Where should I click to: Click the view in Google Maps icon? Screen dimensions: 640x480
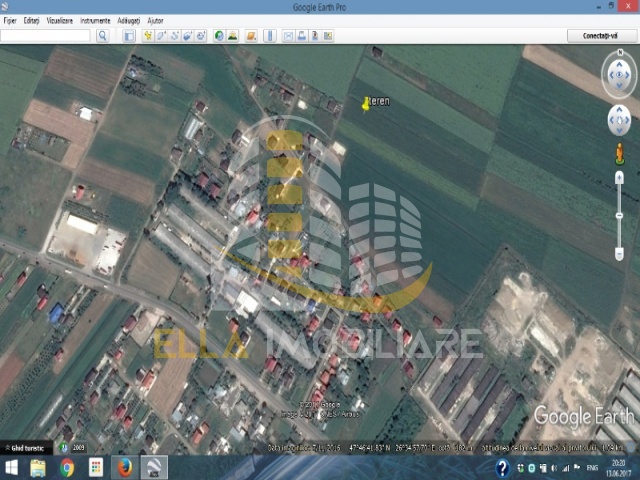coord(328,36)
